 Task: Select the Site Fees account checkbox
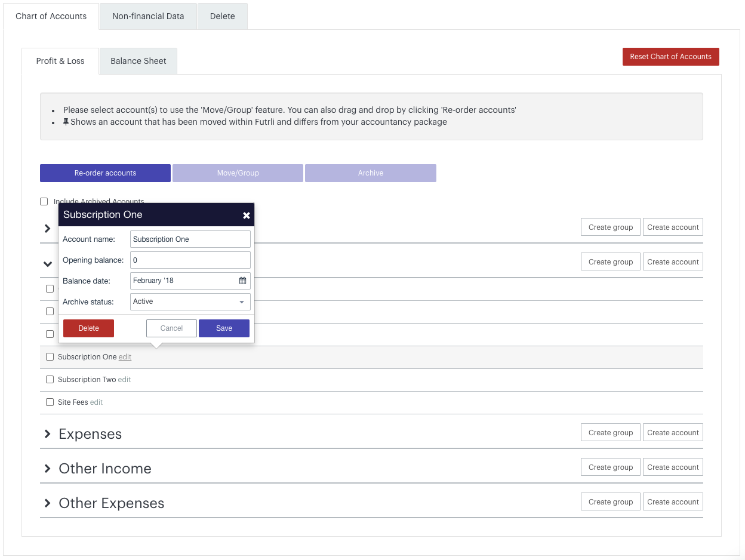[x=50, y=402]
